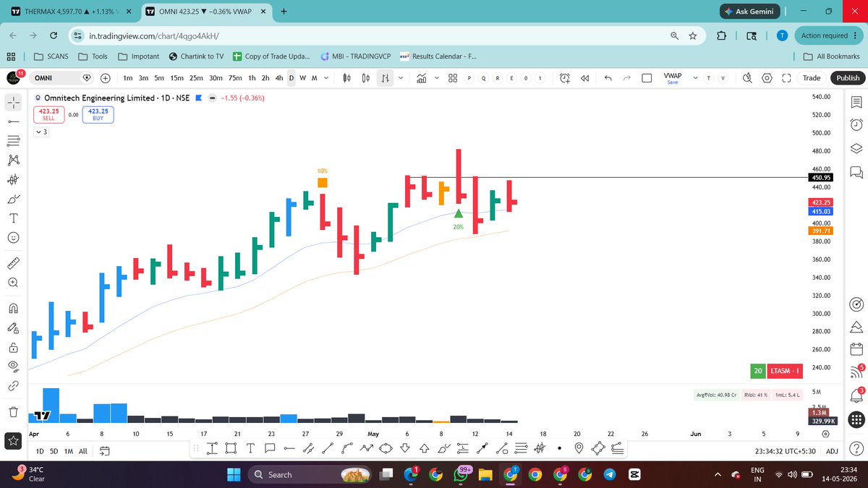Select the 15m timeframe
Viewport: 868px width, 488px height.
tap(176, 78)
